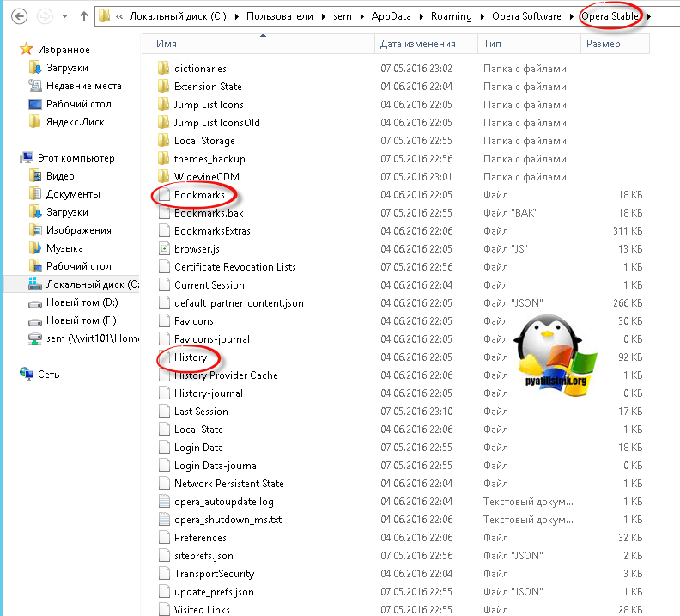
Task: Open dropdown arrow after sem breadcrumb
Action: (x=362, y=17)
